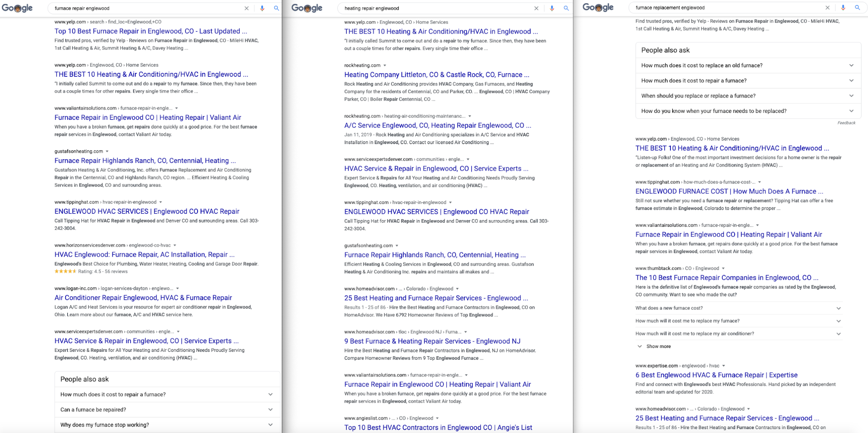Open dropdown arrow beside logan-inc.com URL
The image size is (868, 433).
(178, 289)
